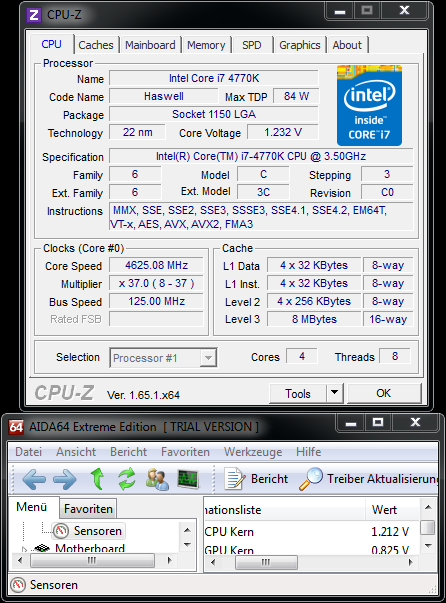
Task: Click the right list scroll-up arrow
Action: point(428,508)
